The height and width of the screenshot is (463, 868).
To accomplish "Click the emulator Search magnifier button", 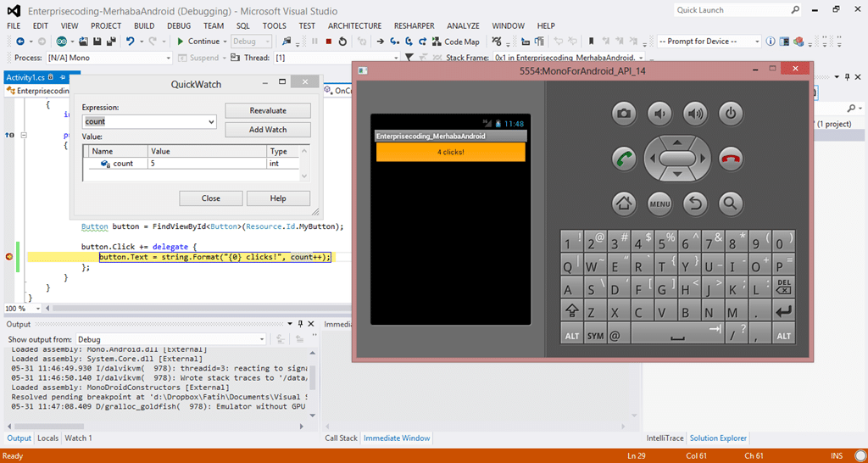I will point(731,204).
